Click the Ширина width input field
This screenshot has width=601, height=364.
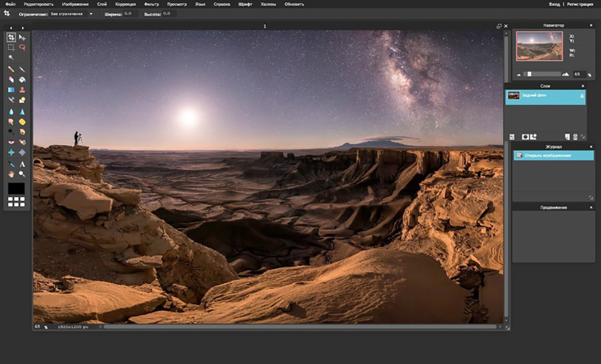pos(129,13)
